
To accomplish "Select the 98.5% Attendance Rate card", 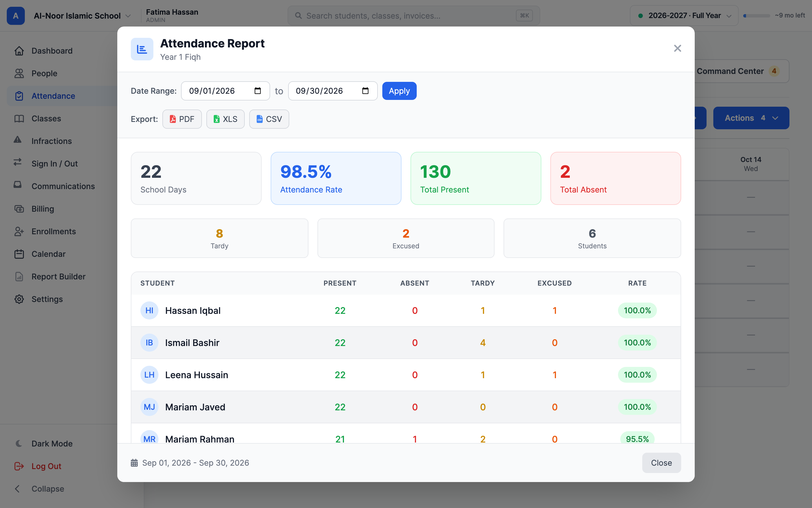I will [x=336, y=178].
